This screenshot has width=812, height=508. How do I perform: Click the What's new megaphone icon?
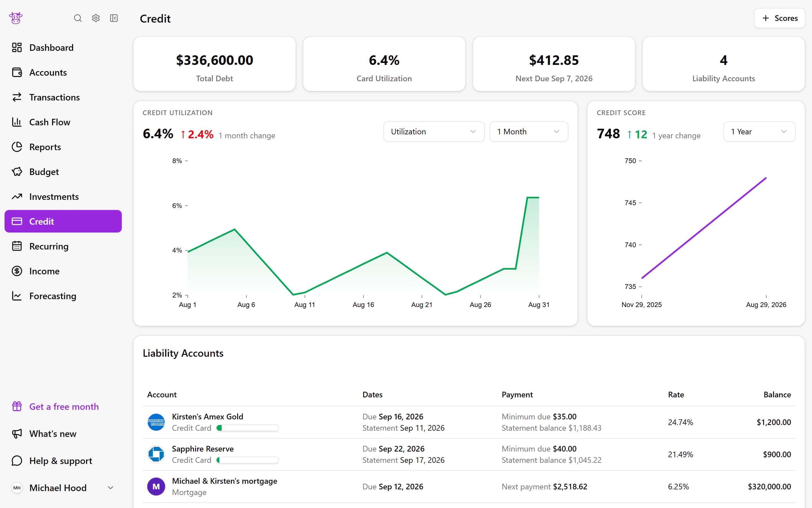[x=17, y=434]
